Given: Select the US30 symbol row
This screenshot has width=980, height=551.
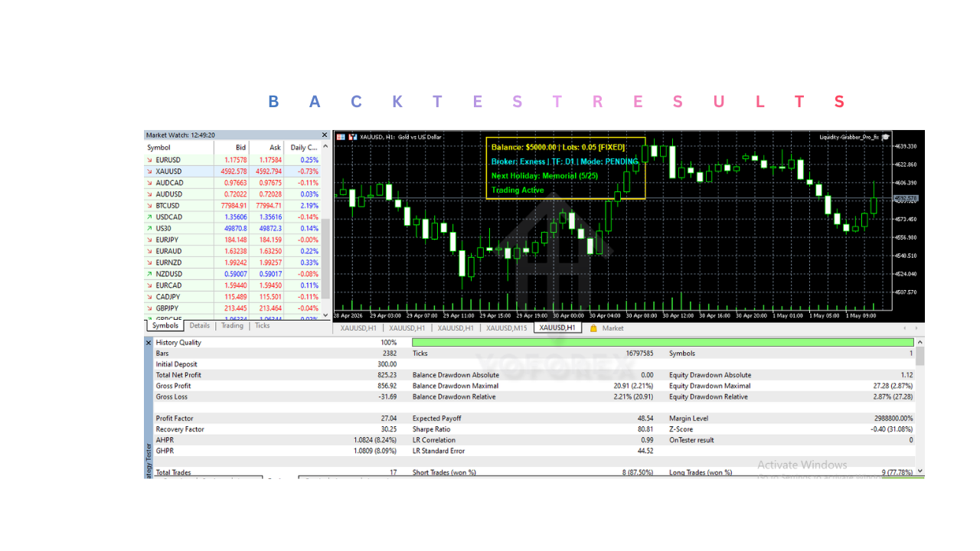Looking at the screenshot, I should 233,228.
